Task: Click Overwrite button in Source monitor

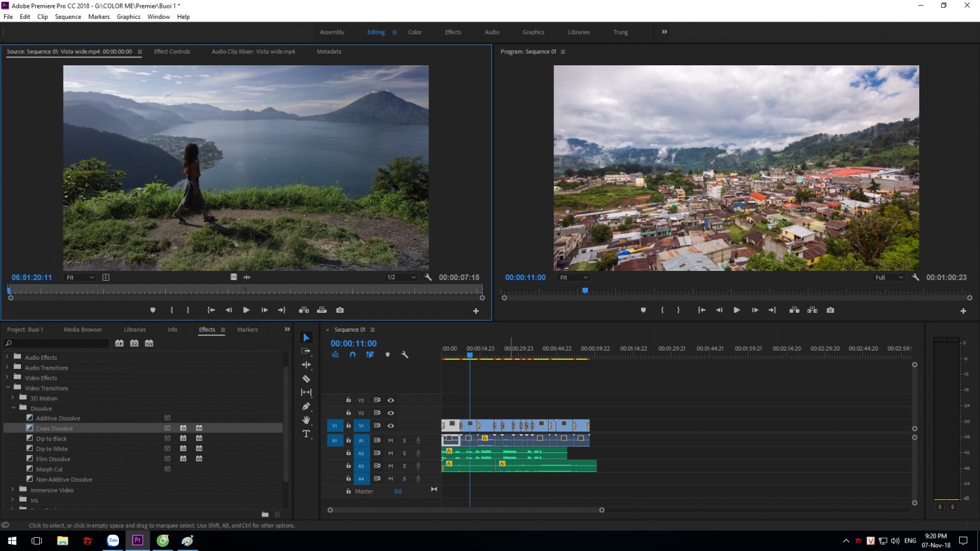Action: (321, 310)
